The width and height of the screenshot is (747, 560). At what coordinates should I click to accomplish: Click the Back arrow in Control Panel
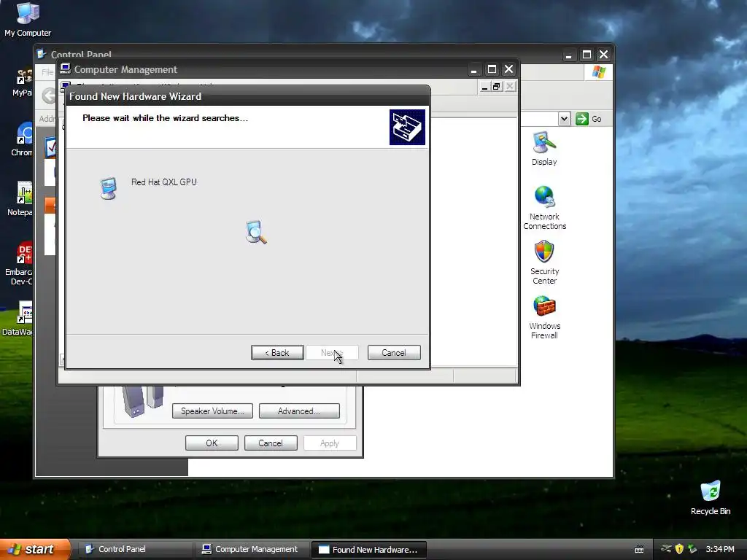(48, 96)
